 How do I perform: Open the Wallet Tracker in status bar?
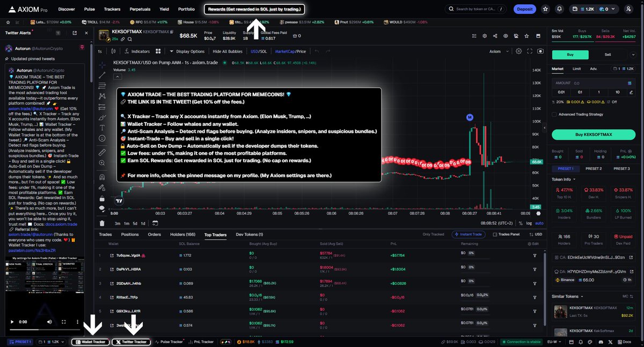(x=90, y=342)
